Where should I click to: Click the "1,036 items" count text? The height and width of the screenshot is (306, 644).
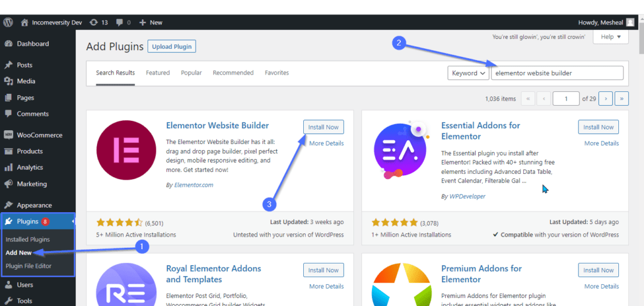[x=500, y=99]
